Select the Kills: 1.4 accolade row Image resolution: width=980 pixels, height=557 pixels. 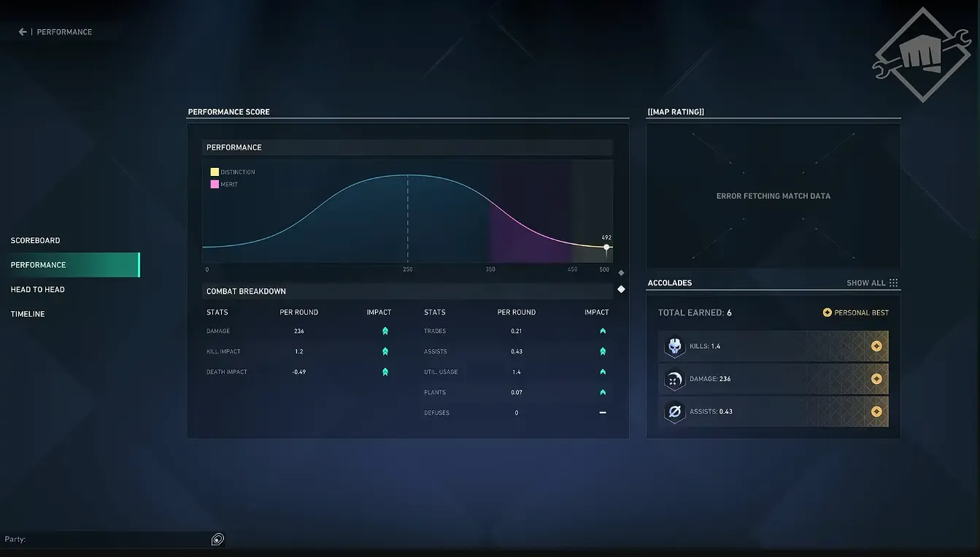pos(773,347)
